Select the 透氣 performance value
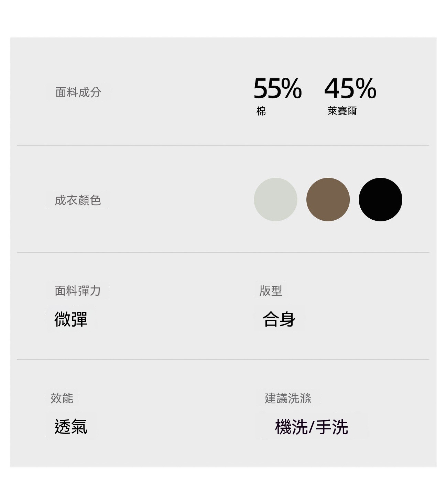The height and width of the screenshot is (504, 447). pyautogui.click(x=71, y=427)
